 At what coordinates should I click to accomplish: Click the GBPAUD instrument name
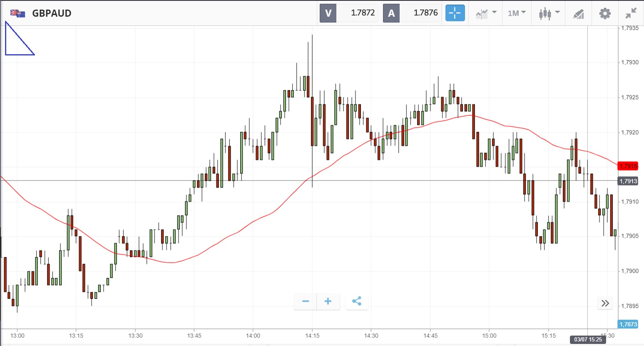[x=52, y=13]
